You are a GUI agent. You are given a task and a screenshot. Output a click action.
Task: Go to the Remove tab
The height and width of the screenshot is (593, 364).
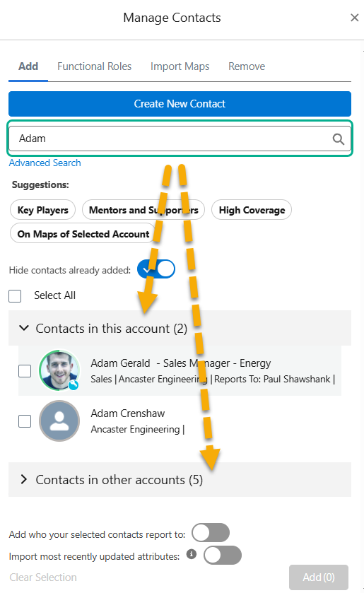point(247,66)
